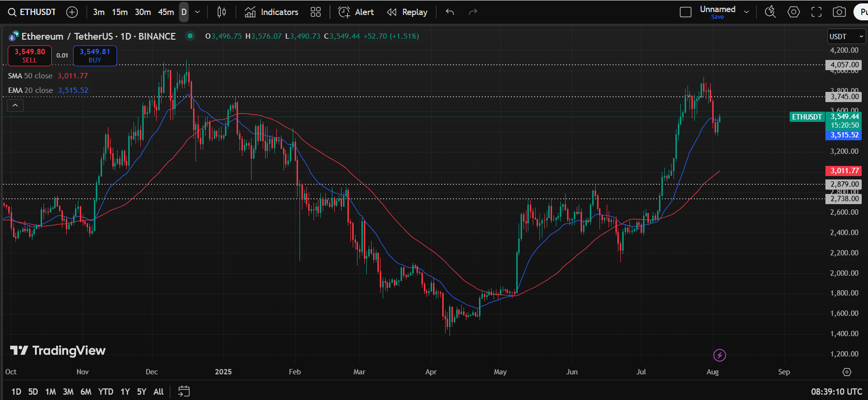The height and width of the screenshot is (400, 868).
Task: Click the blue BUY price button
Action: (95, 56)
